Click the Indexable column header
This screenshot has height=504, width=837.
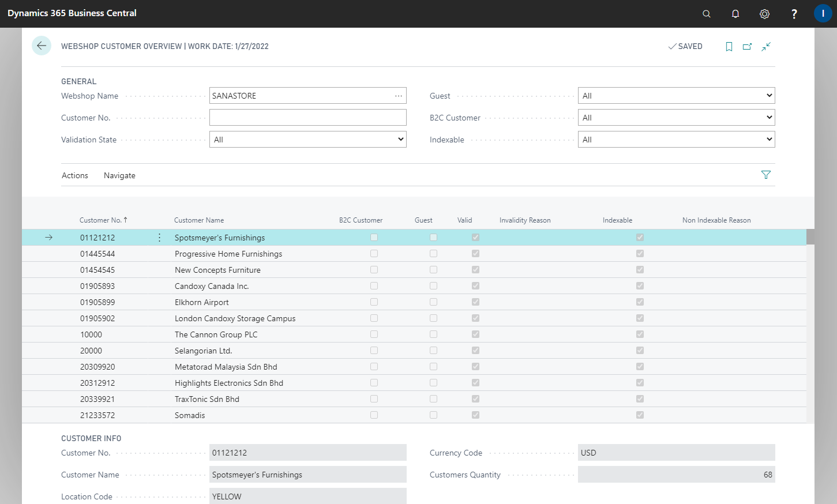tap(617, 220)
